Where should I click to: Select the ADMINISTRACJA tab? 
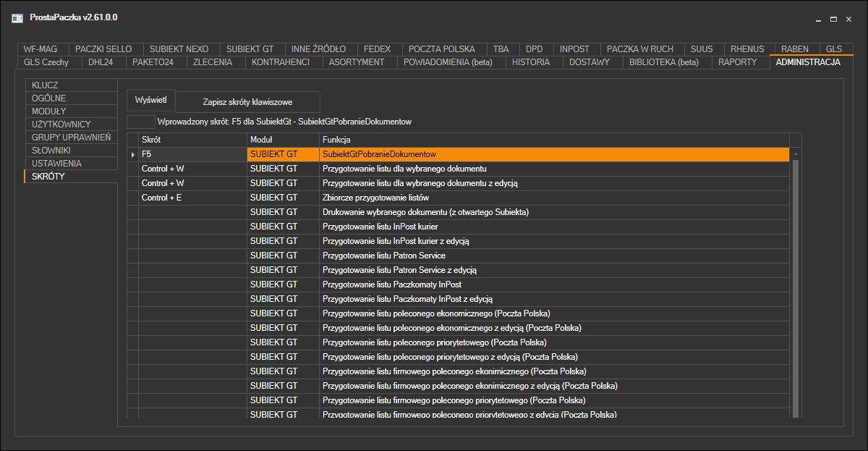coord(808,62)
